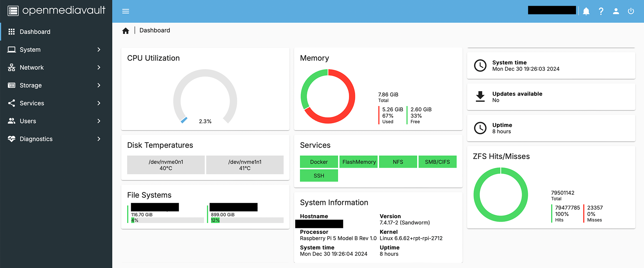Screen dimensions: 644x268
Task: Toggle the hamburger navigation menu
Action: pyautogui.click(x=125, y=11)
